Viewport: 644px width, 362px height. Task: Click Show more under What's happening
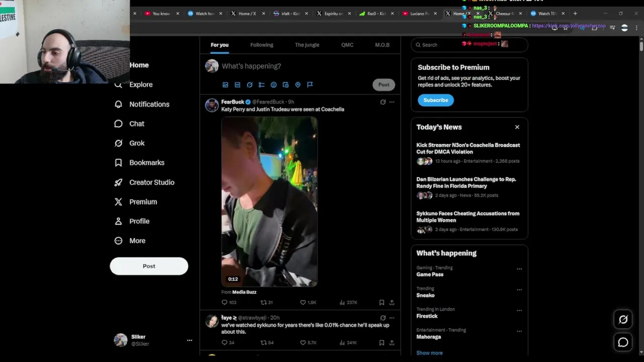[x=430, y=353]
